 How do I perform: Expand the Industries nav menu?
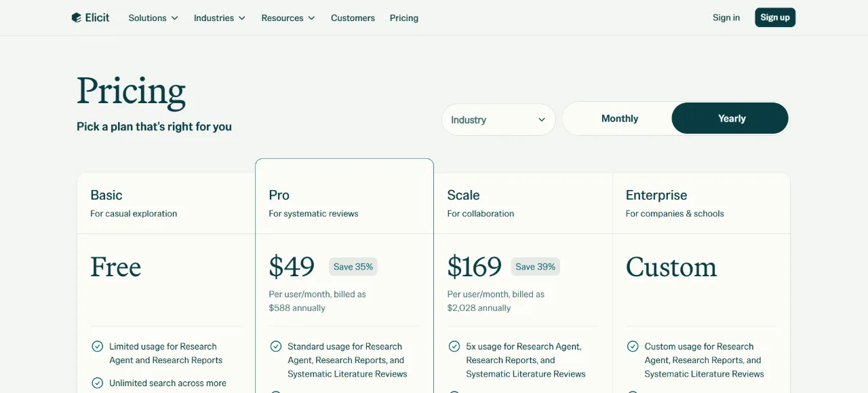[220, 18]
